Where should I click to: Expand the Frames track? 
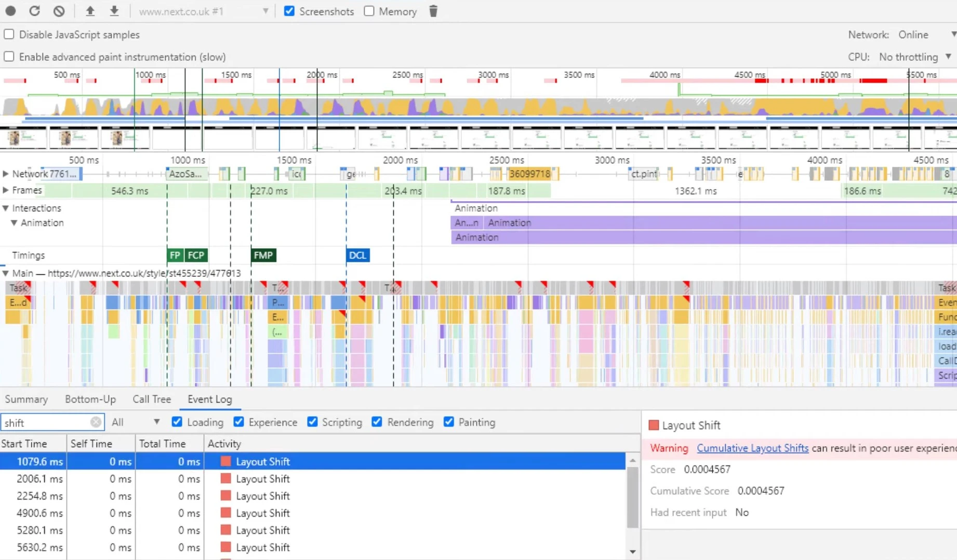(x=6, y=190)
